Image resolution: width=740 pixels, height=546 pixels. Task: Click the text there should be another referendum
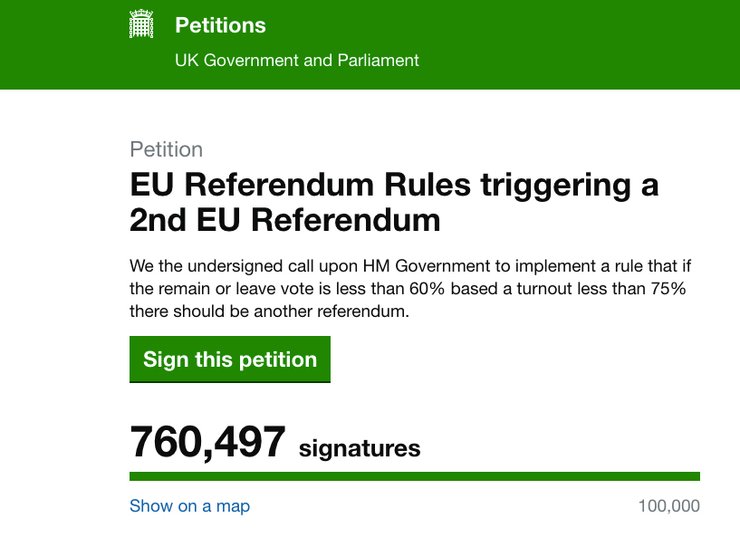269,311
